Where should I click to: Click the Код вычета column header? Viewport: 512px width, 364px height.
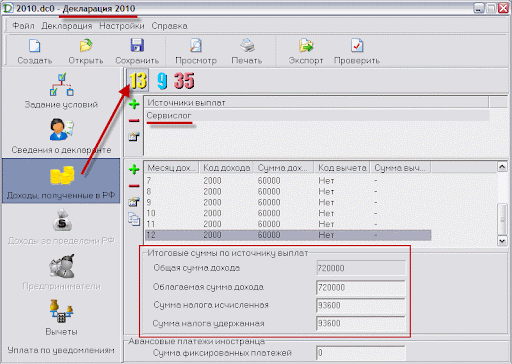[342, 168]
